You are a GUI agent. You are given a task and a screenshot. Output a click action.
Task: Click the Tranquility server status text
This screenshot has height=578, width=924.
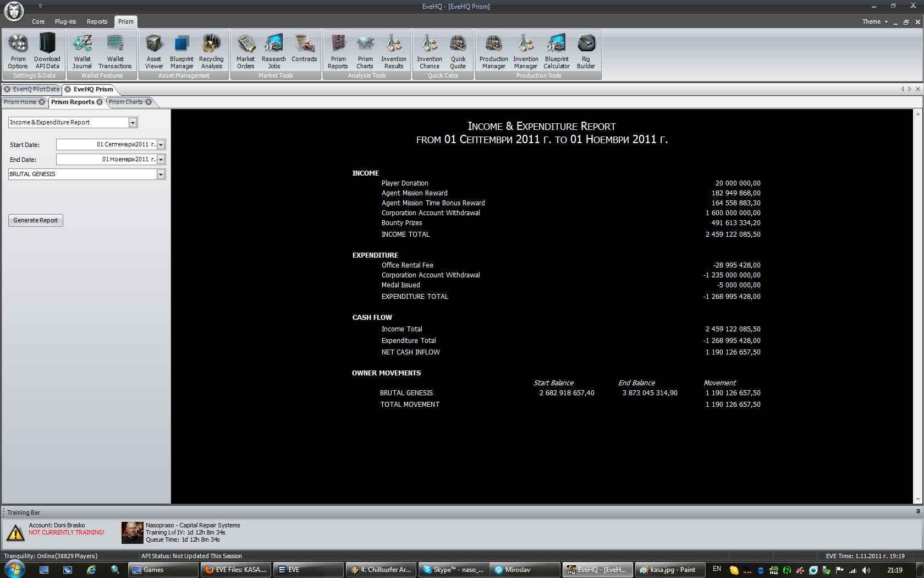coord(51,556)
